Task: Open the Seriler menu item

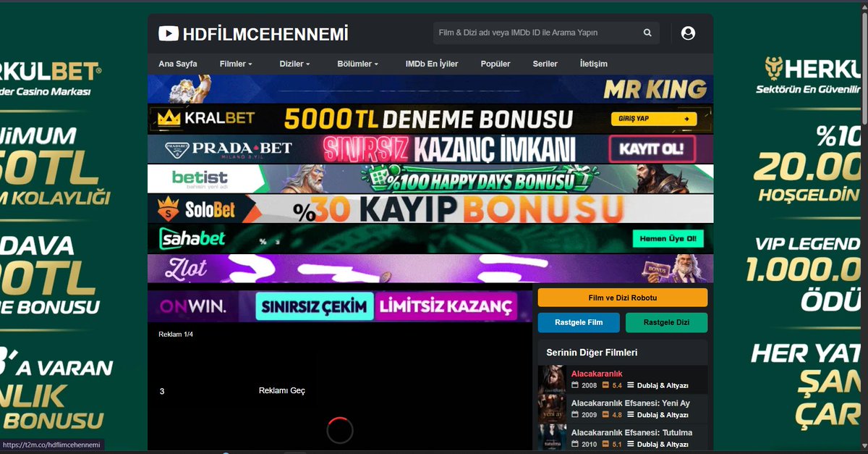Action: coord(545,64)
